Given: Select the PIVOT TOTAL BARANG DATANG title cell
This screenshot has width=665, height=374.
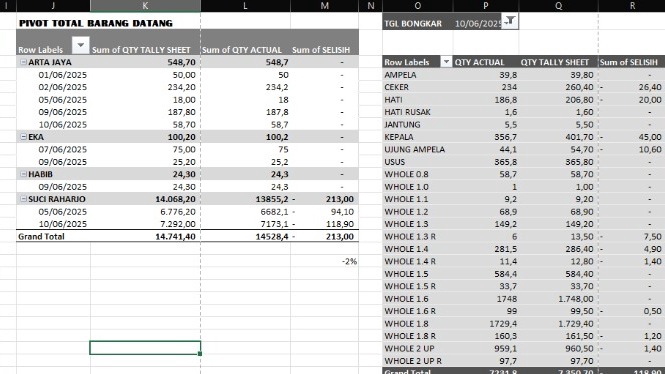Looking at the screenshot, I should pyautogui.click(x=96, y=23).
